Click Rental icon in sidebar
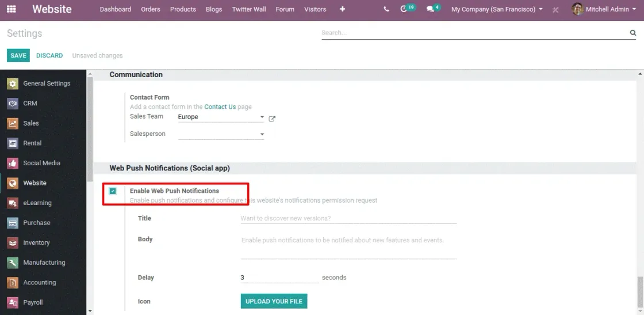The height and width of the screenshot is (315, 644). [13, 143]
